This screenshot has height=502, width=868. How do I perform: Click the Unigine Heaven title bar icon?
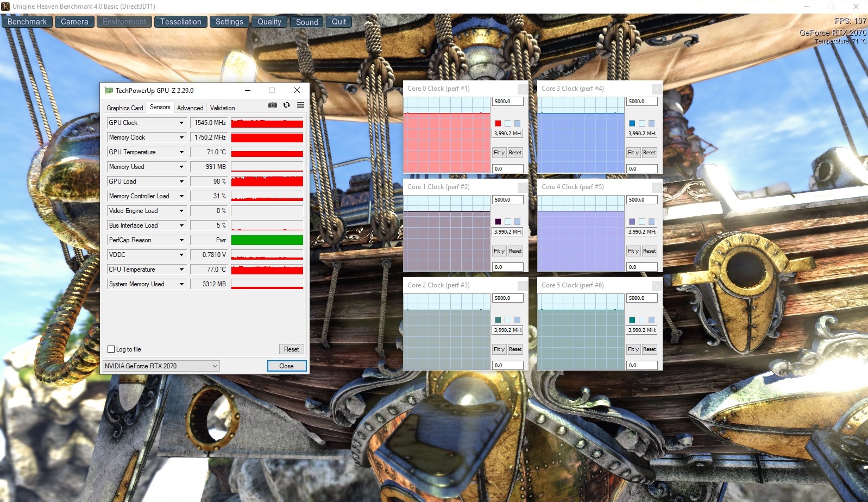coord(5,7)
